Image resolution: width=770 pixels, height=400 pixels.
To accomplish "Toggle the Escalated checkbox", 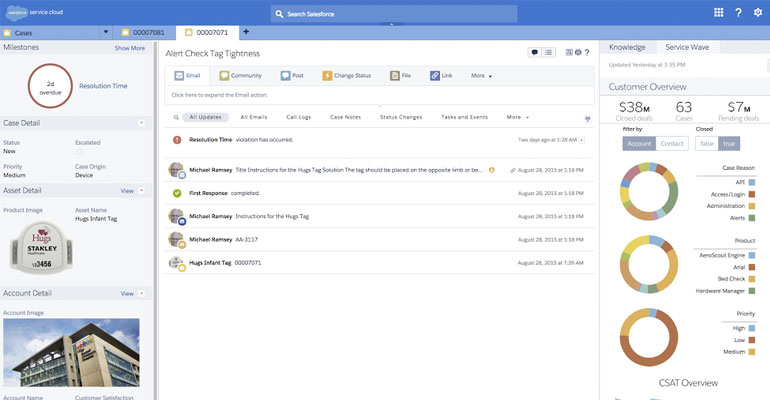I will (x=79, y=152).
